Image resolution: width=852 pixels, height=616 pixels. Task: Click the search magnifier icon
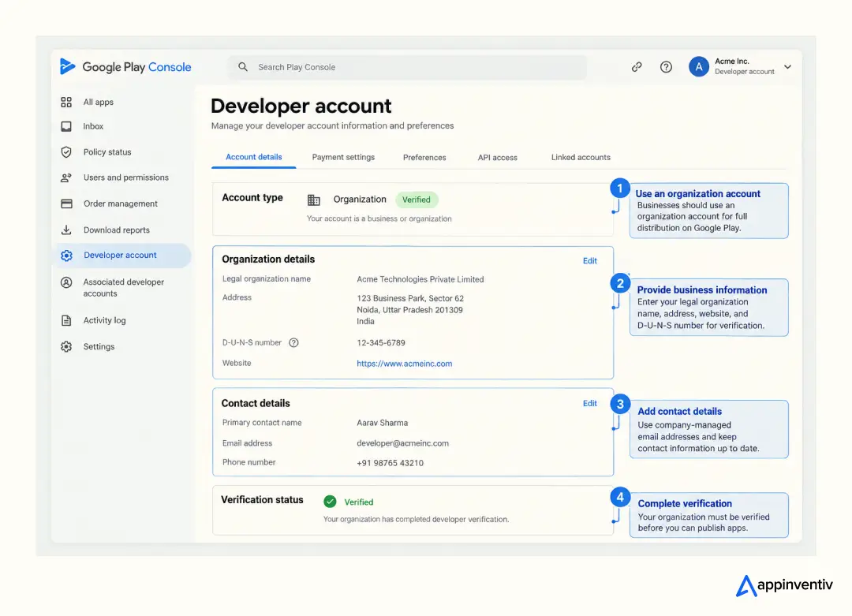click(243, 67)
